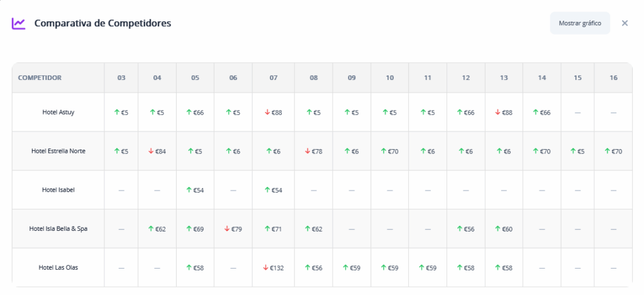Click the Hotel Isla Bella & Spa name
The height and width of the screenshot is (295, 644).
click(58, 229)
